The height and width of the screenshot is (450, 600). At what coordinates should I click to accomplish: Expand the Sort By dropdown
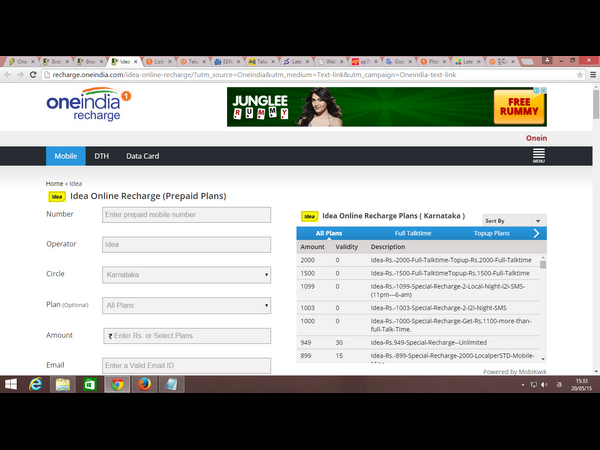pos(513,220)
